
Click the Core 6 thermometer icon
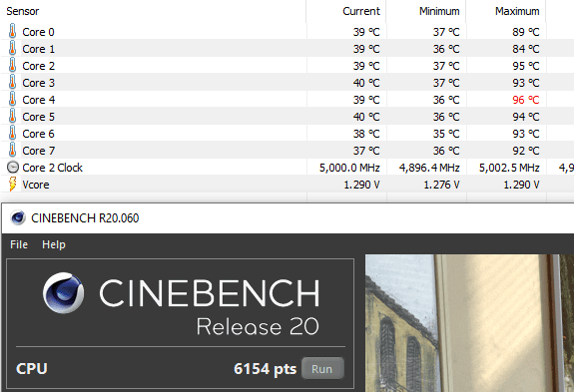[x=12, y=133]
